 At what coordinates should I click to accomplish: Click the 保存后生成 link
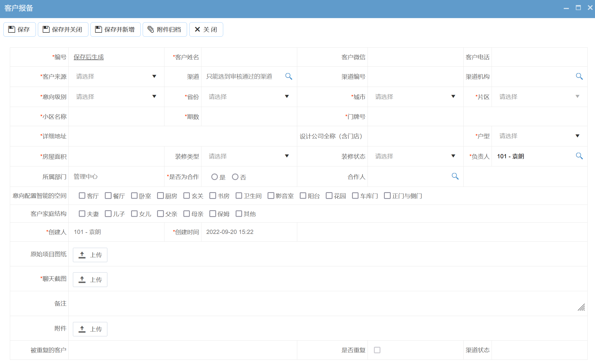(89, 57)
